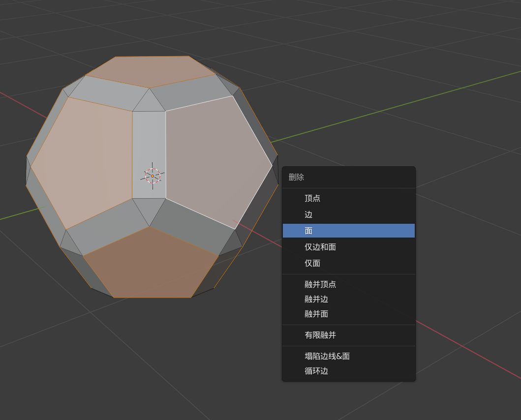Choose 边 in the delete menu

tap(348, 214)
